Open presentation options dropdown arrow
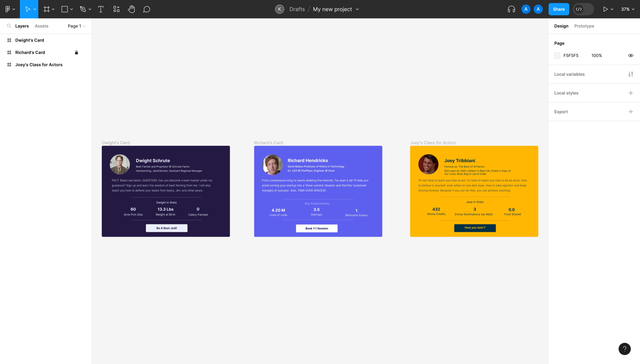The image size is (640, 364). [612, 9]
